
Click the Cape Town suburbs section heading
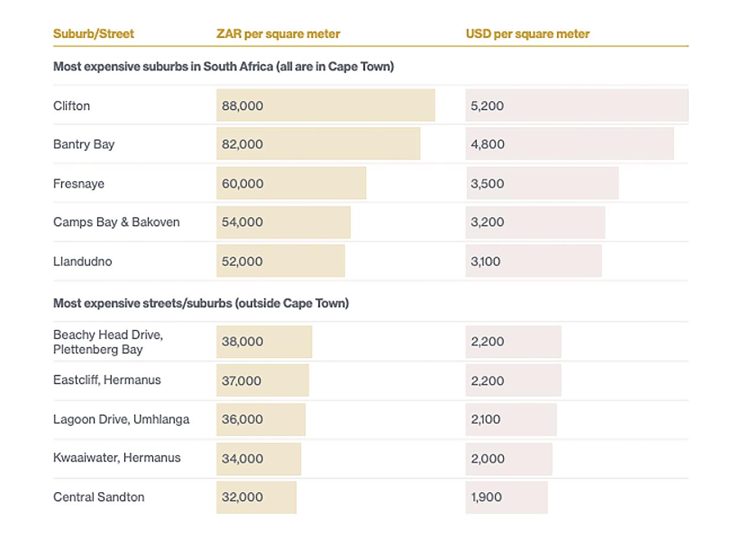point(223,66)
